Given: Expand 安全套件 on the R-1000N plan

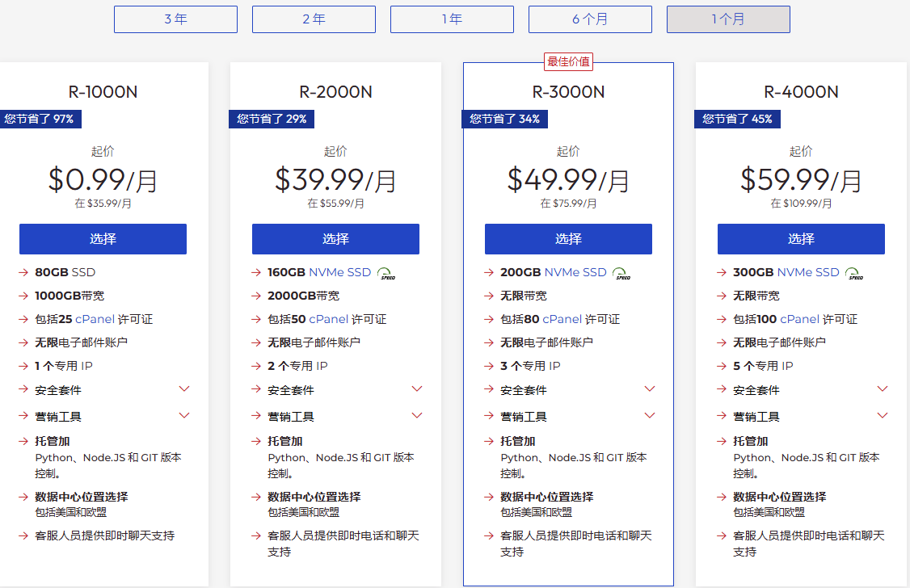Looking at the screenshot, I should pyautogui.click(x=184, y=388).
